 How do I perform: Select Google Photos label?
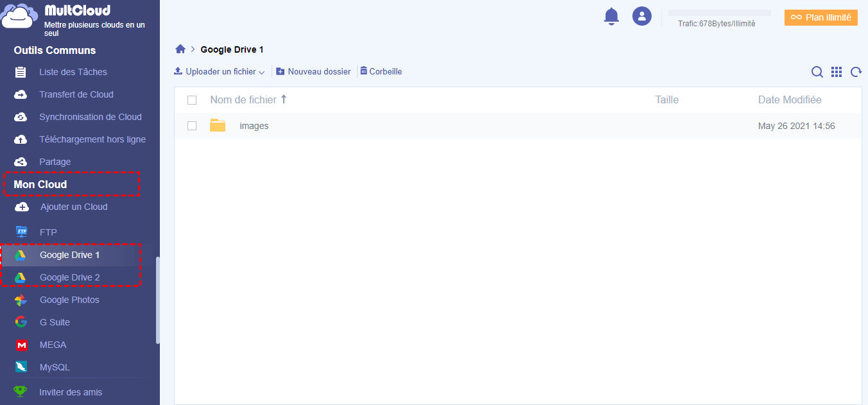pos(69,300)
